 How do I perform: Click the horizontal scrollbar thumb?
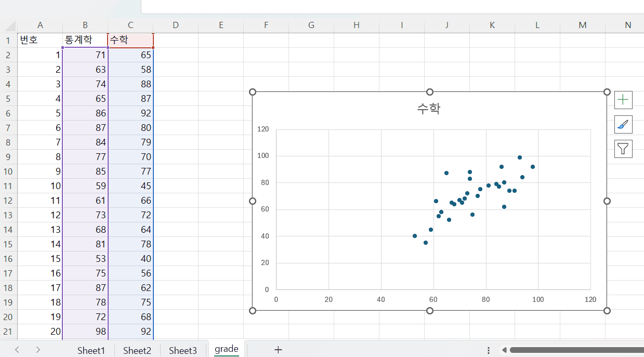[x=576, y=350]
